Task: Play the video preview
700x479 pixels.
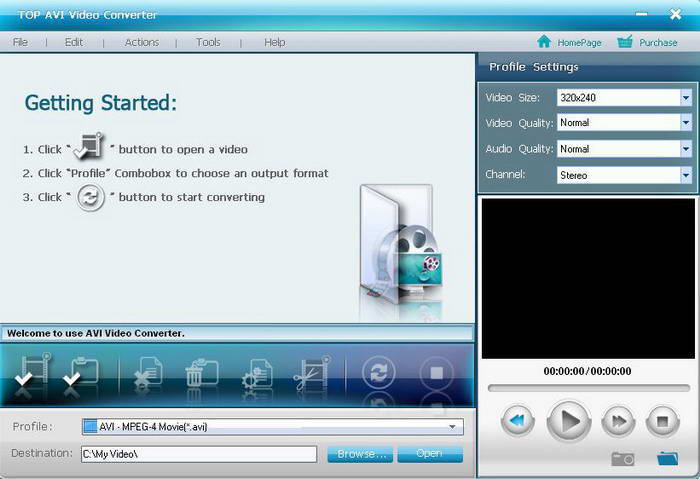Action: pos(568,421)
